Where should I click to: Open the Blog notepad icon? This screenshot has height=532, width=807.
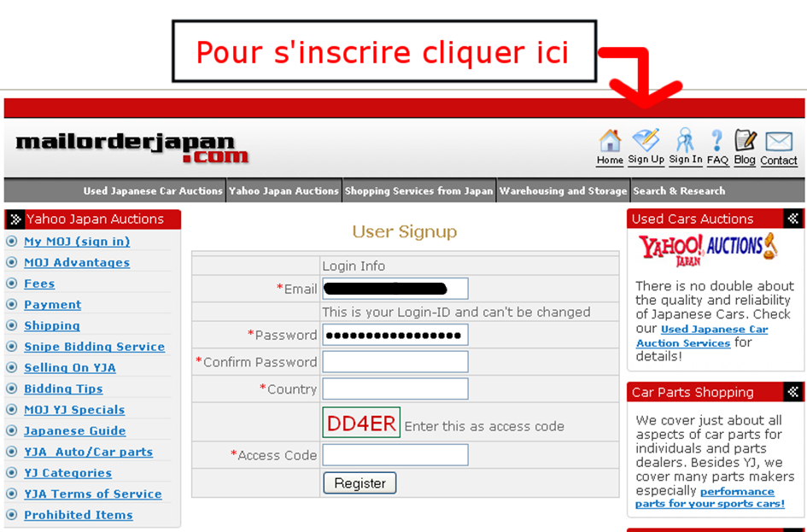pyautogui.click(x=745, y=140)
